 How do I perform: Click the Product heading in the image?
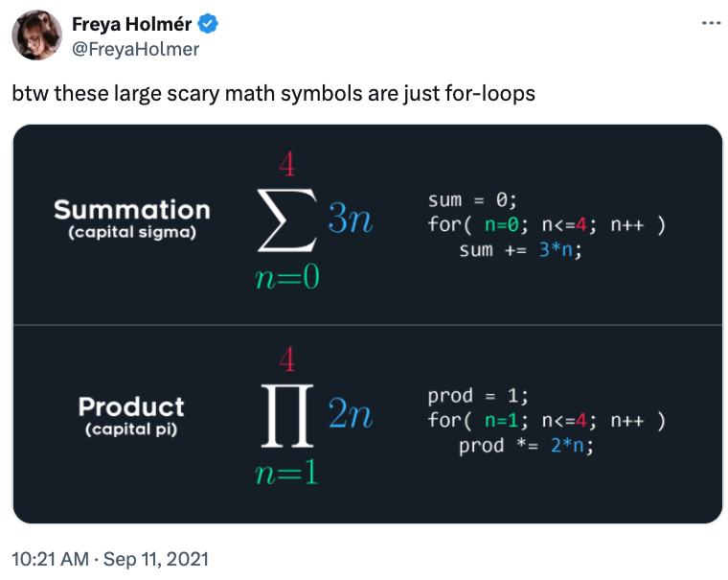131,406
